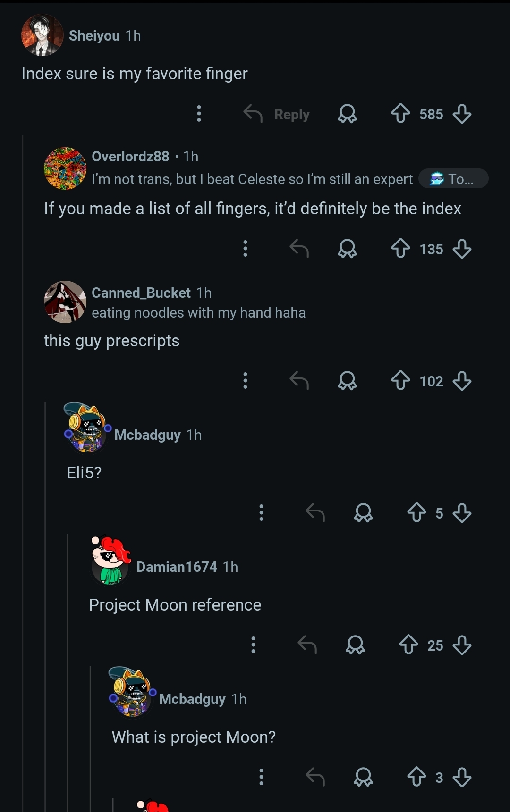
Task: Upvote Damian1674's 'Project Moon reference' comment
Action: click(x=408, y=645)
